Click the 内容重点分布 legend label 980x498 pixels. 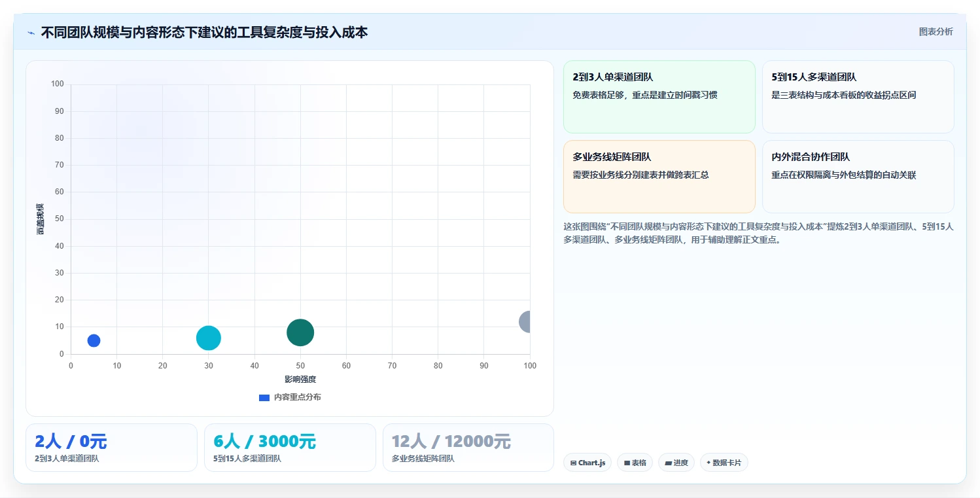click(297, 397)
